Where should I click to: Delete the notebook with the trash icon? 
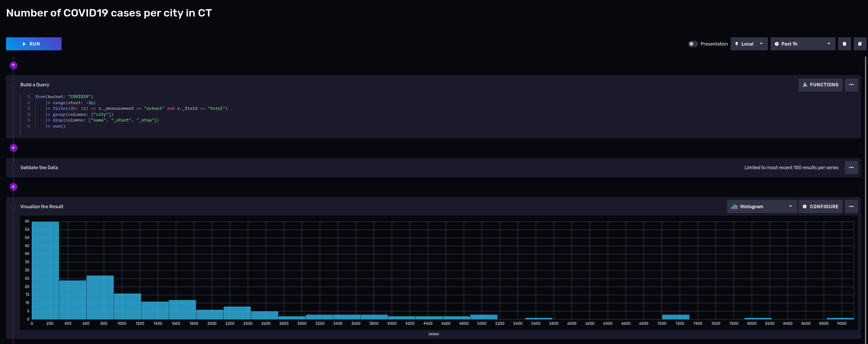844,44
